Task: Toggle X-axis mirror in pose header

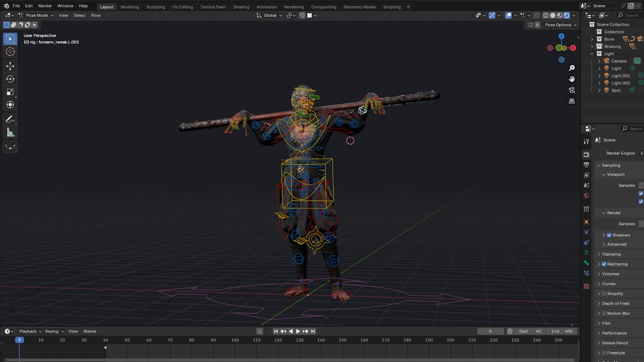Action: [x=537, y=25]
